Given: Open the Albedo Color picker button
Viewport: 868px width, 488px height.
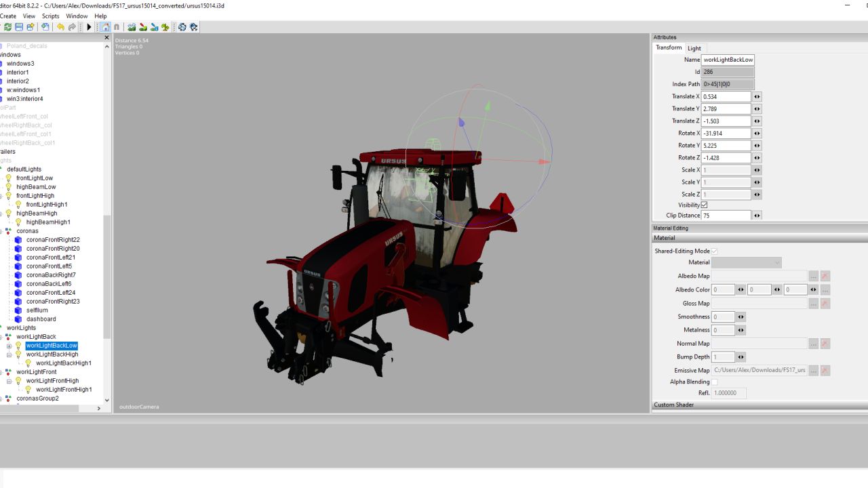Looking at the screenshot, I should (825, 289).
